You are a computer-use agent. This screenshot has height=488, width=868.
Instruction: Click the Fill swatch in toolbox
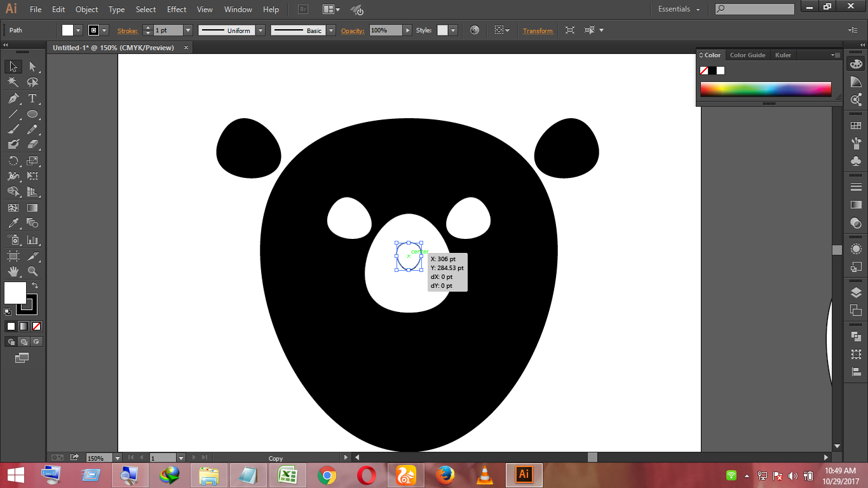(15, 293)
